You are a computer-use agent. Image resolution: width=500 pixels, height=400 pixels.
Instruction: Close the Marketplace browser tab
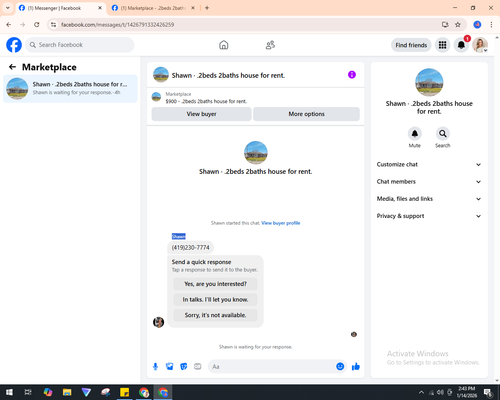click(x=193, y=8)
